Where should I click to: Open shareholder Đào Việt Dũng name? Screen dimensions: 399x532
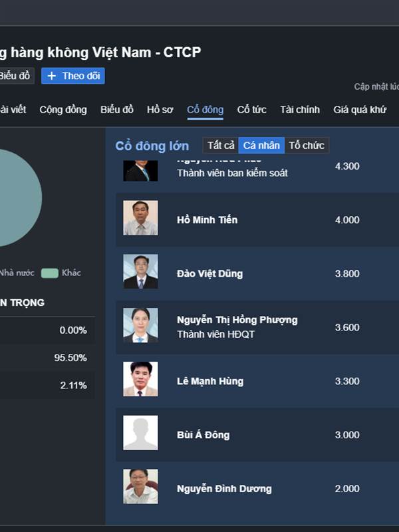point(210,274)
